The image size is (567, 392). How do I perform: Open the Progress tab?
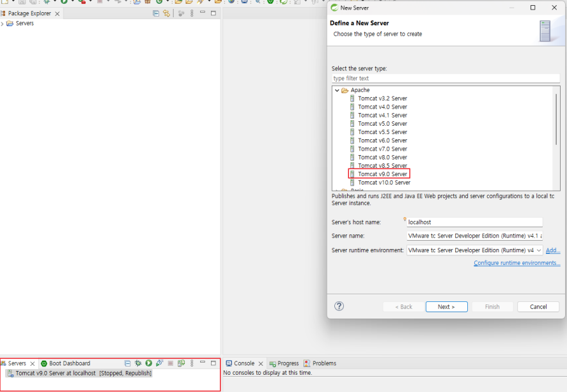click(x=284, y=363)
